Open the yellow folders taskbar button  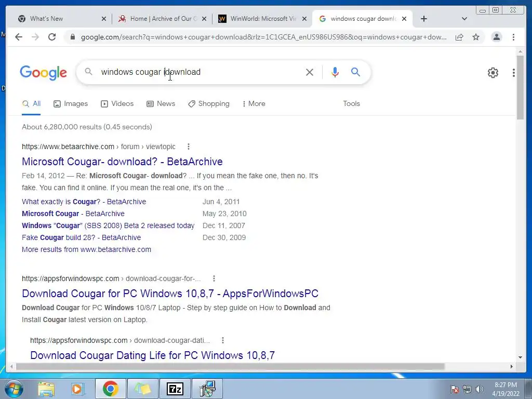coord(143,389)
